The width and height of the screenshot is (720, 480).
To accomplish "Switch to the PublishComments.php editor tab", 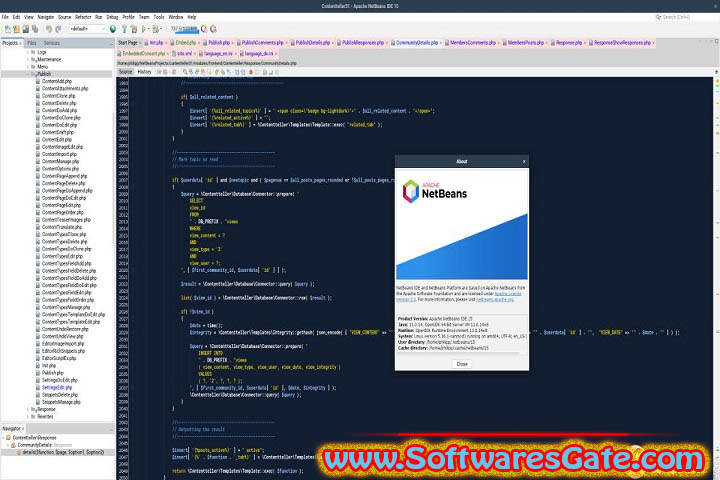I will [262, 43].
